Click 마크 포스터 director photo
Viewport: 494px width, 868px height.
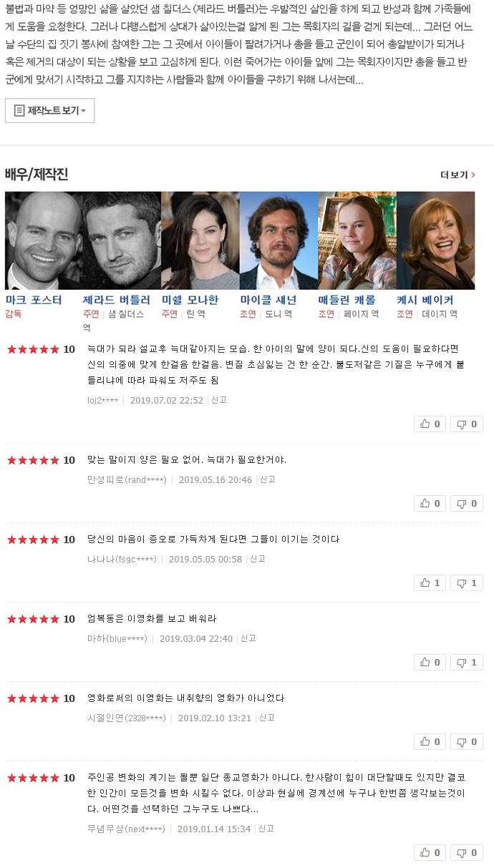(44, 240)
